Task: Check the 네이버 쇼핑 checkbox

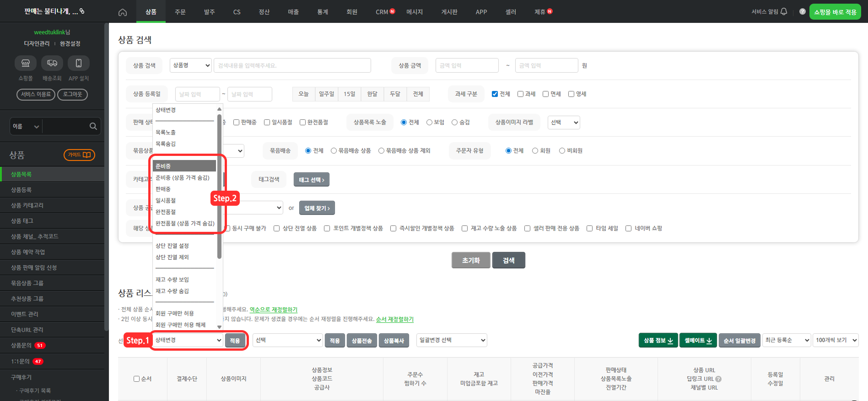Action: [x=628, y=229]
